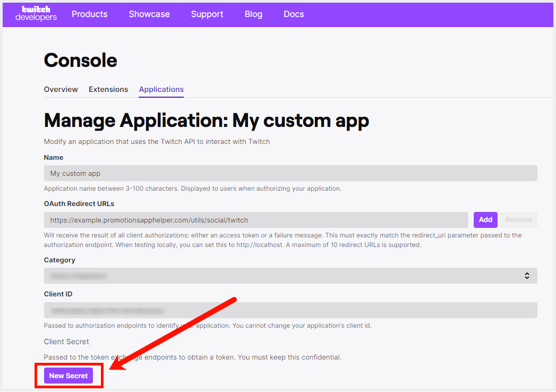Select the Applications tab

(x=161, y=89)
